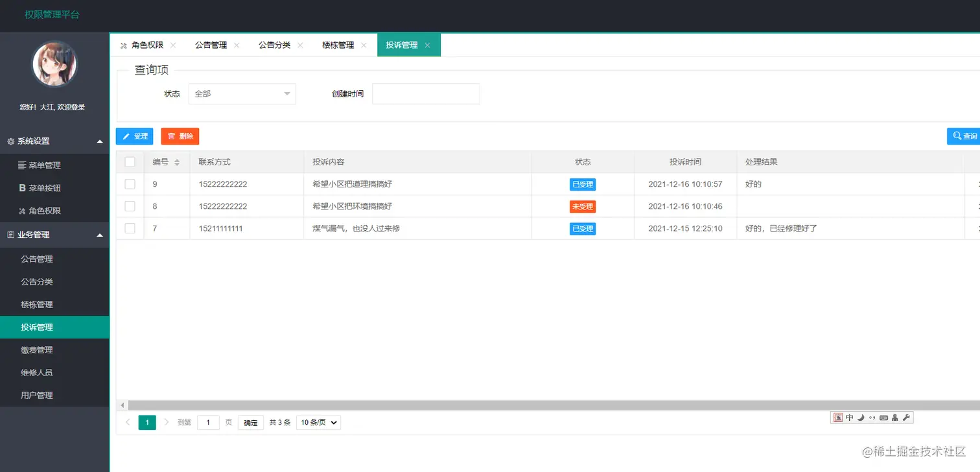Screen dimensions: 980x472
Task: Click the person icon in IME bar
Action: point(895,418)
